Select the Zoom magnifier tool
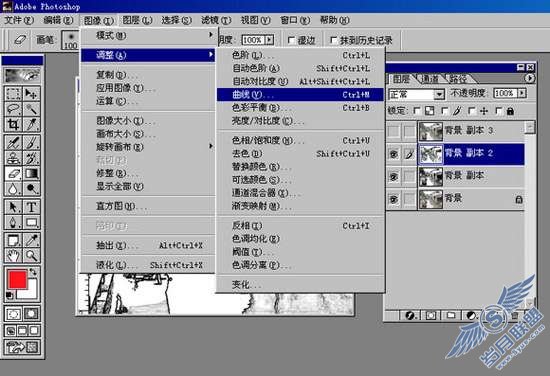The image size is (550, 376). (32, 256)
